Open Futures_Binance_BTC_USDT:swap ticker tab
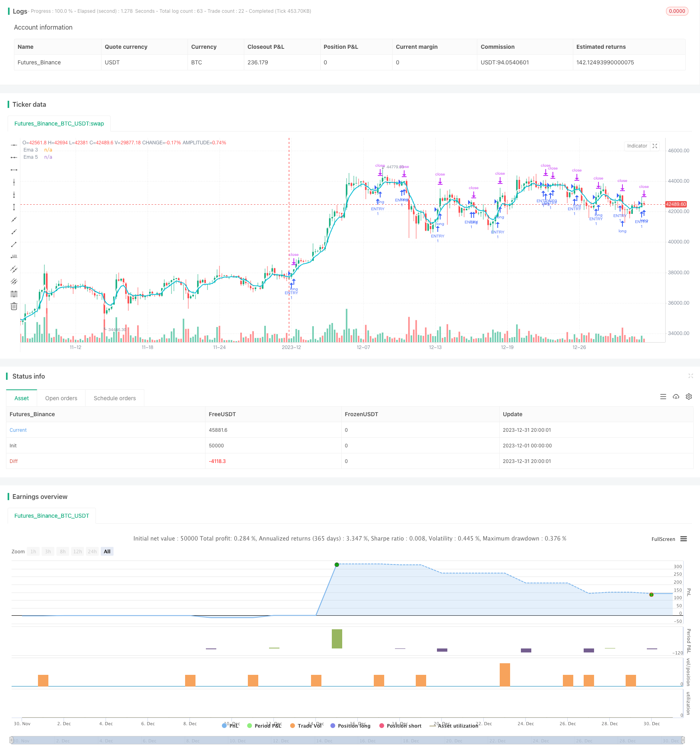Viewport: 700px width, 756px height. pyautogui.click(x=59, y=124)
